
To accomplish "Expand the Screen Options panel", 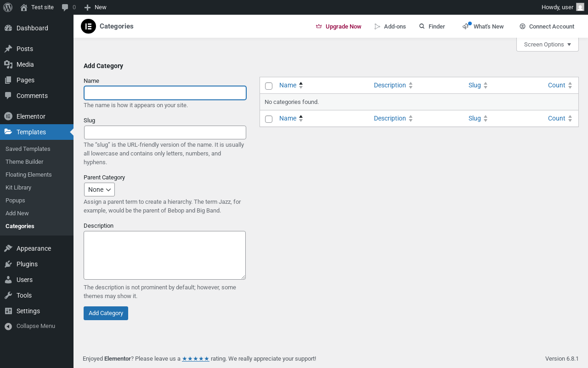I will click(547, 45).
